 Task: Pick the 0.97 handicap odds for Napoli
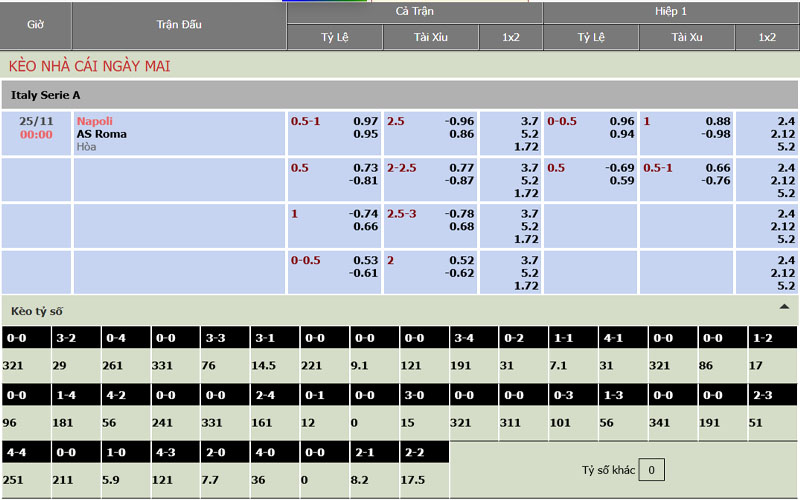(365, 121)
